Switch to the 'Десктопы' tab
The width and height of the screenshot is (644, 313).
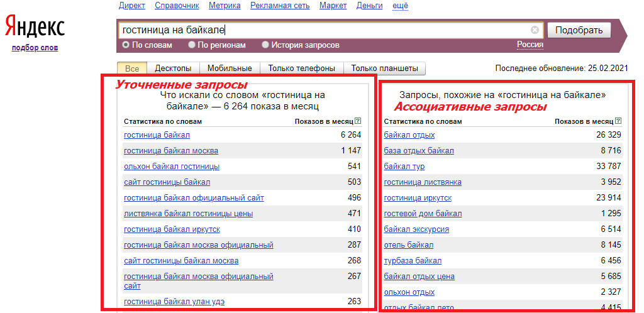click(x=174, y=69)
